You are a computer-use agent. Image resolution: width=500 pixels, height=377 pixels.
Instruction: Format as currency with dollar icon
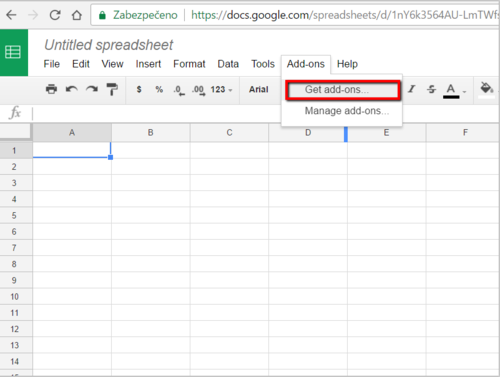pos(139,89)
